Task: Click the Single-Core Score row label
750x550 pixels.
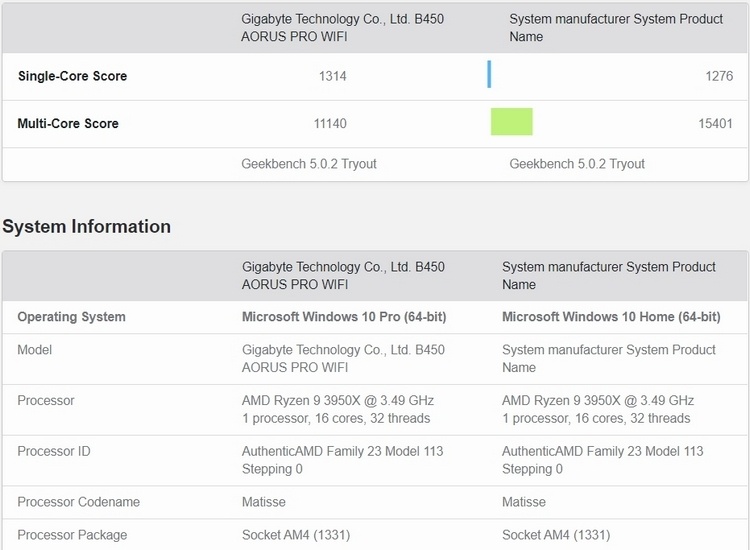Action: 72,76
